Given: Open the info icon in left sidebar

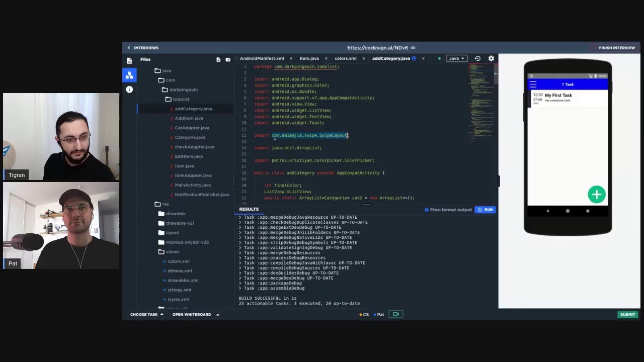Looking at the screenshot, I should coord(129,89).
